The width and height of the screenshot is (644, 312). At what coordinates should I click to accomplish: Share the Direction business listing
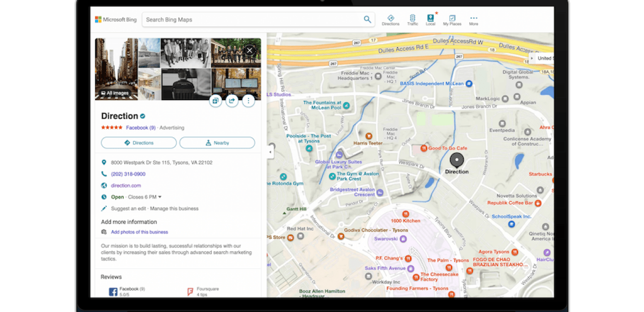(x=232, y=101)
